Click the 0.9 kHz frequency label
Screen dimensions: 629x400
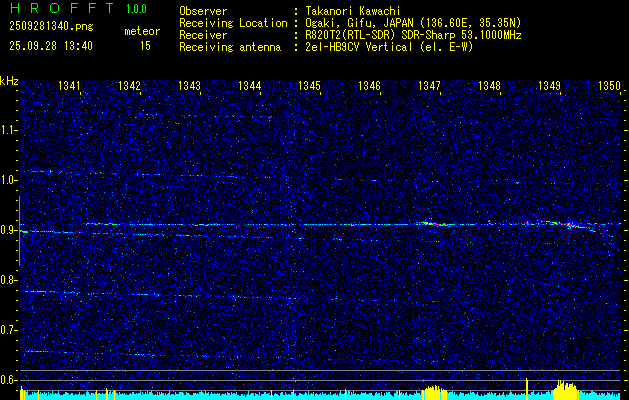point(9,229)
